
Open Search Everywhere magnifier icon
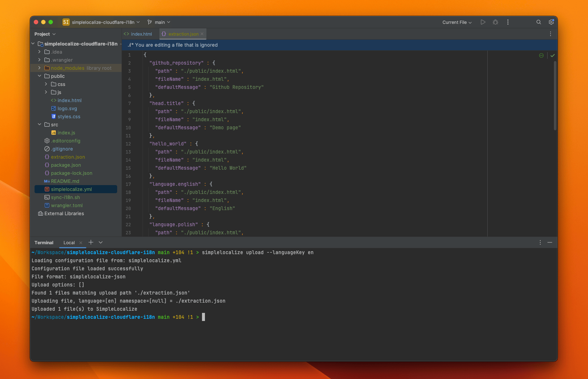(x=539, y=22)
